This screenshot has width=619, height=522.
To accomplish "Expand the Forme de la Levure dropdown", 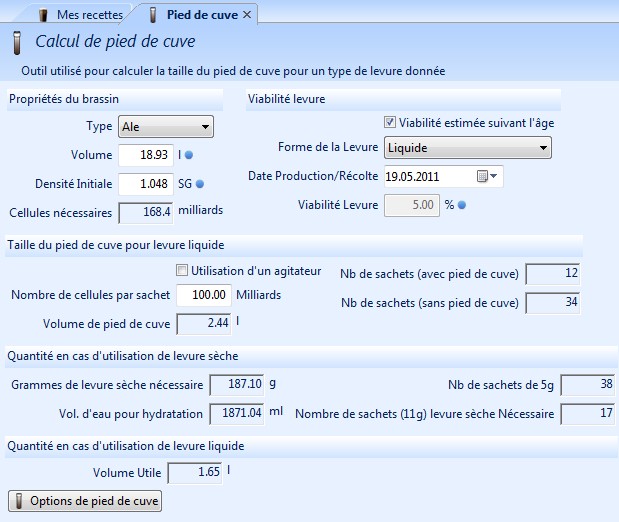I will click(468, 148).
